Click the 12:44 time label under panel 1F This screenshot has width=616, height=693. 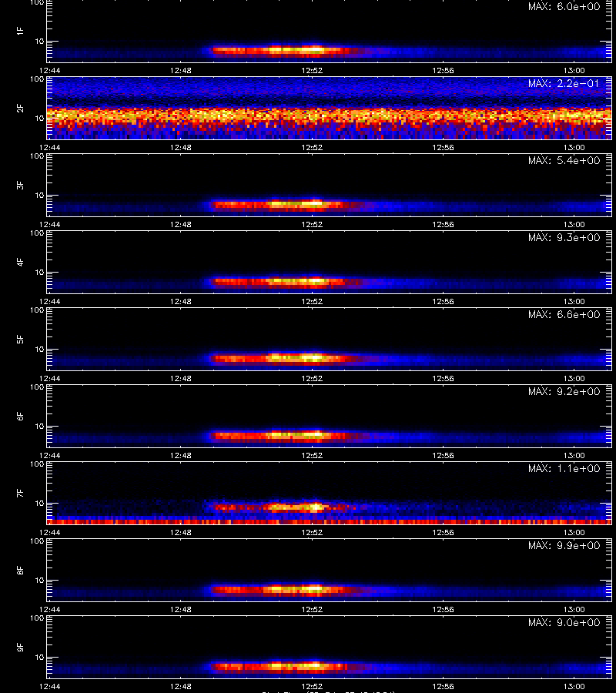pyautogui.click(x=49, y=70)
